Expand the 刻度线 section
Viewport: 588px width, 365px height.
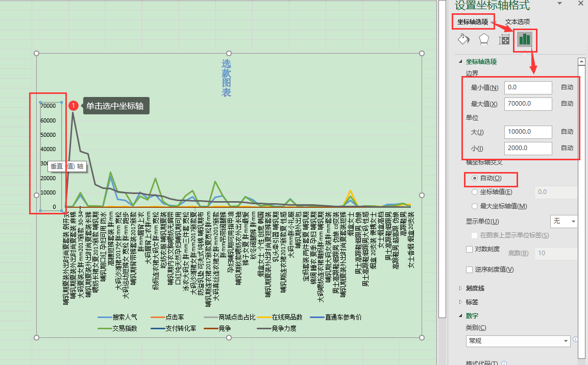coord(461,288)
